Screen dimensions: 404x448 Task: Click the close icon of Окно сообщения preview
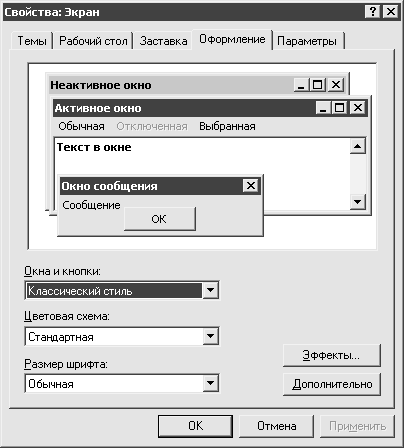[251, 186]
